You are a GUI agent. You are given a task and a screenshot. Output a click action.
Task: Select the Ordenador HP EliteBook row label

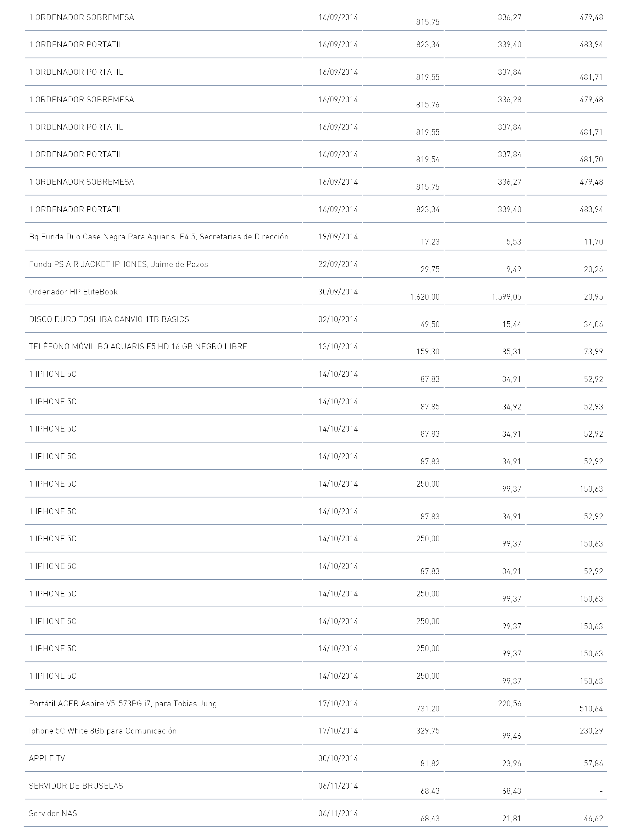[73, 292]
